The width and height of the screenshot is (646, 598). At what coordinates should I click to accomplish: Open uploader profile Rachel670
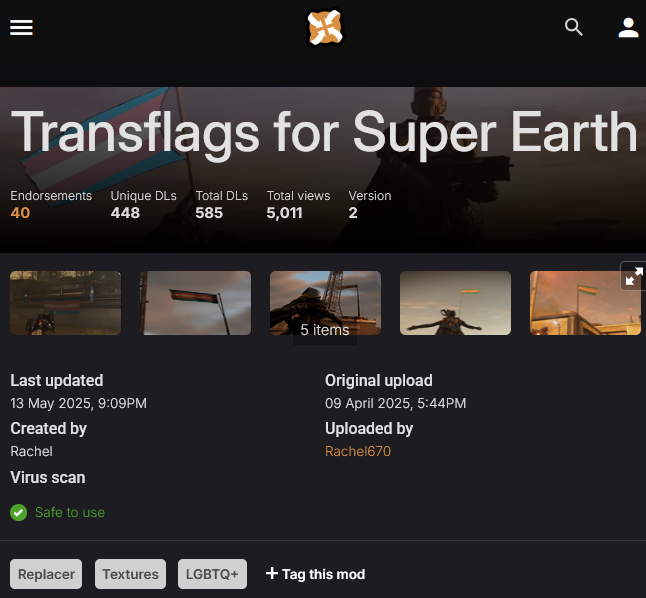[x=358, y=451]
